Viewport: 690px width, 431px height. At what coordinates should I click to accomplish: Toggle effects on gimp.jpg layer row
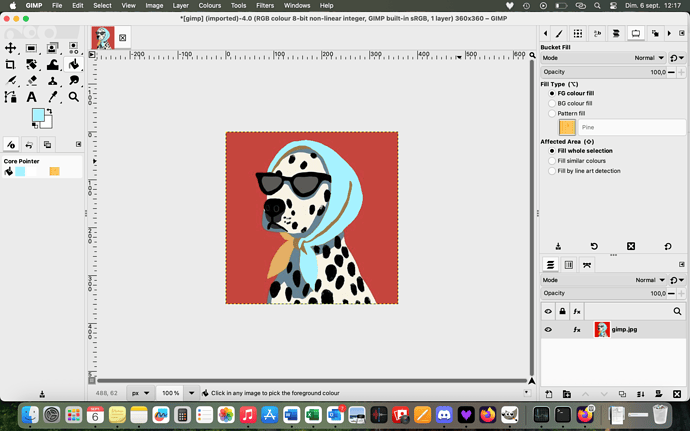point(576,329)
